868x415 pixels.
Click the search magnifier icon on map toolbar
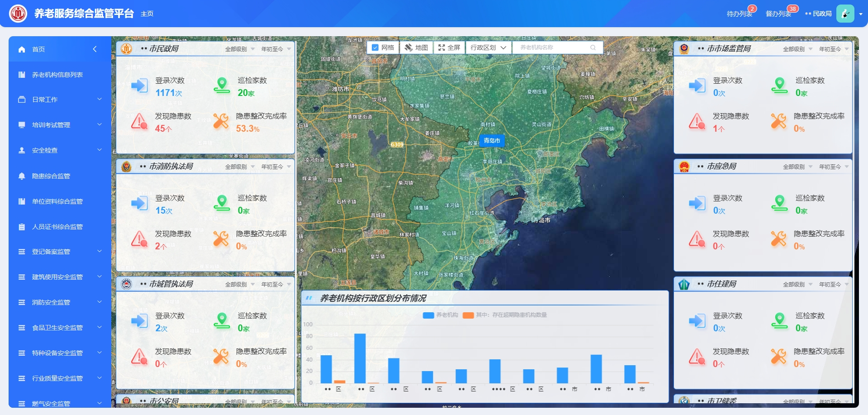(593, 48)
